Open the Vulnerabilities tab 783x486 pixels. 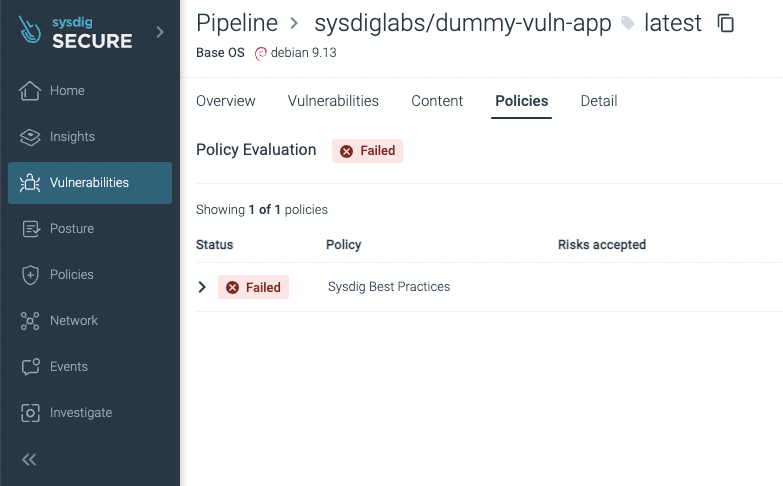click(333, 101)
